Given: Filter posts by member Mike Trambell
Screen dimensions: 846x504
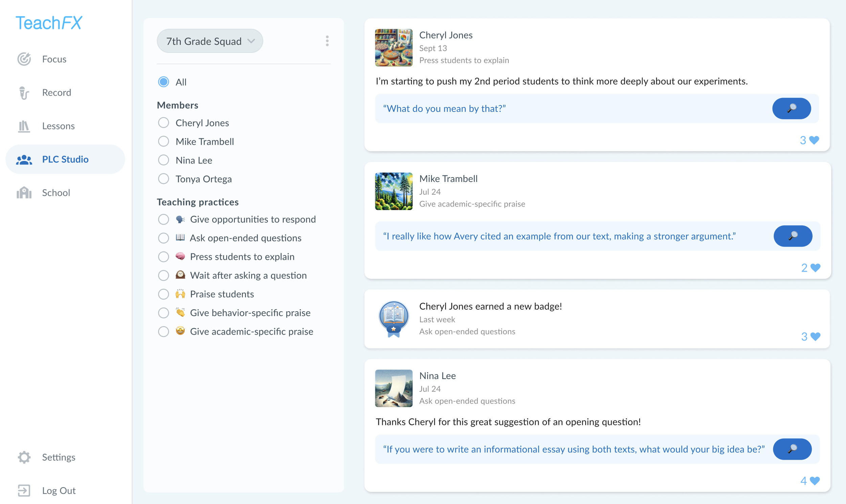Looking at the screenshot, I should point(163,141).
